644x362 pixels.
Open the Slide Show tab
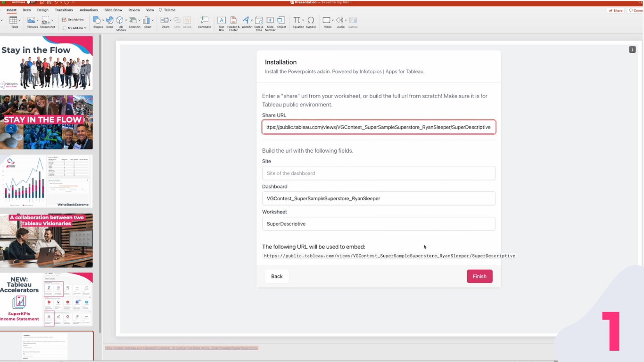coord(113,10)
